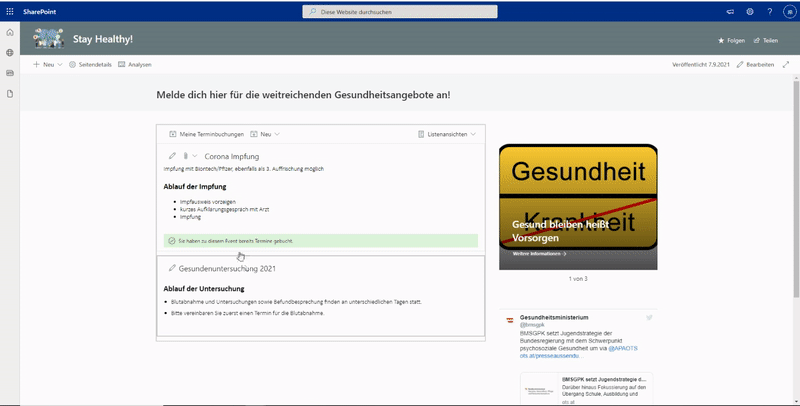Open 'Analysen' page analytics

pos(135,64)
